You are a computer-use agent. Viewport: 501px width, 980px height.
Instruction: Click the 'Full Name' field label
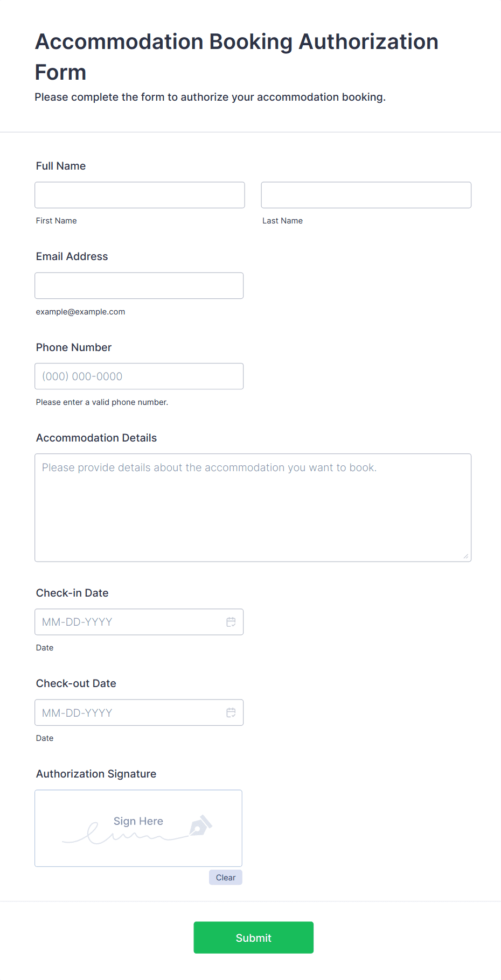[61, 166]
